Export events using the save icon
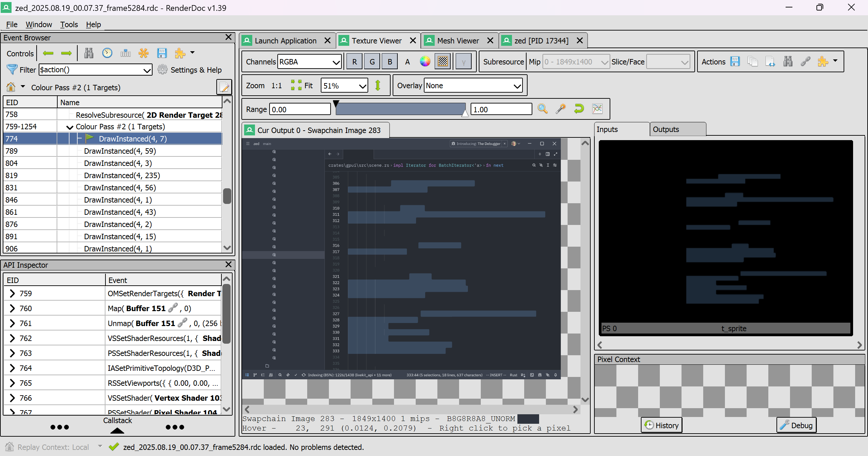868x456 pixels. point(162,53)
